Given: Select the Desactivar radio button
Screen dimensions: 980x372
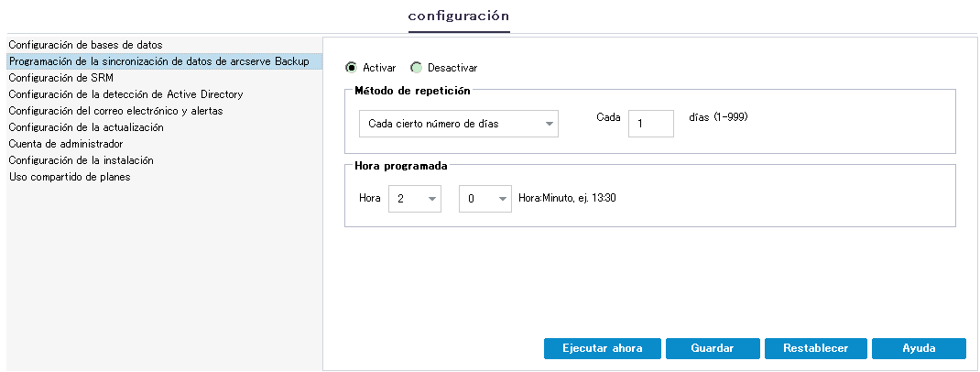Looking at the screenshot, I should 417,68.
